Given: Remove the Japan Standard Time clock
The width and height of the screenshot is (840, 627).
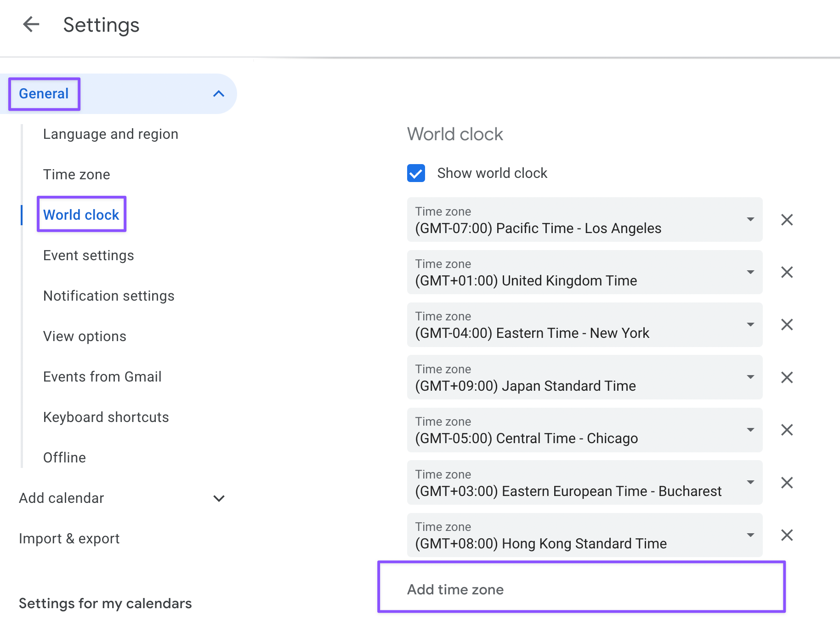Looking at the screenshot, I should tap(787, 377).
